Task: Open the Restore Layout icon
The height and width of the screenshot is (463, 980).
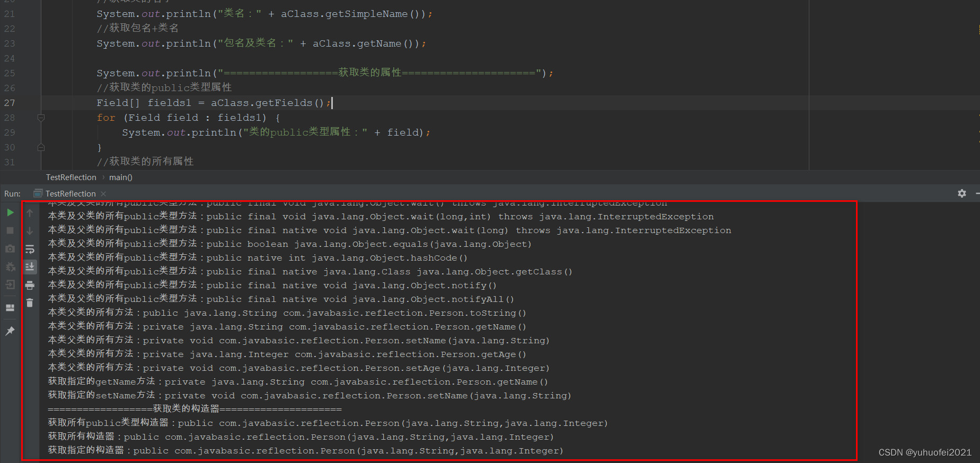Action: pos(10,308)
